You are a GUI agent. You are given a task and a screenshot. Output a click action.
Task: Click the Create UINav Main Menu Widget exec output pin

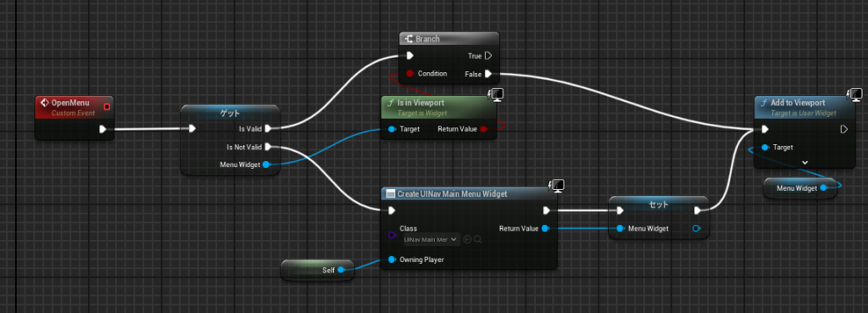coord(547,210)
